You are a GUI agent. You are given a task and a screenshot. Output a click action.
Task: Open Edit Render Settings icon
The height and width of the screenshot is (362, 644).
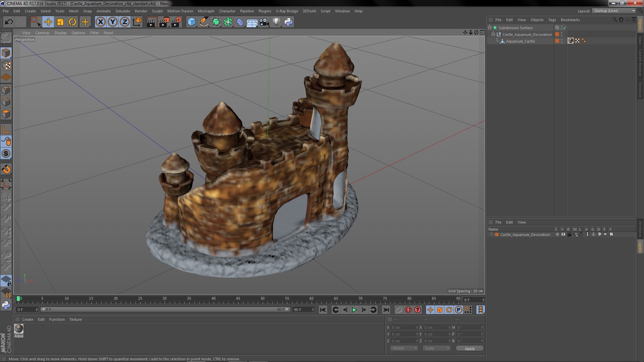[176, 22]
